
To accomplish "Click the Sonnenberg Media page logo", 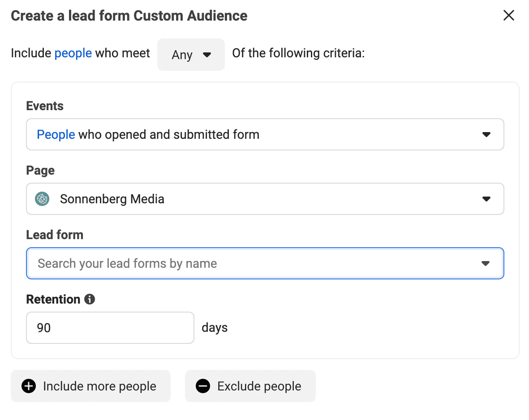I will click(42, 199).
